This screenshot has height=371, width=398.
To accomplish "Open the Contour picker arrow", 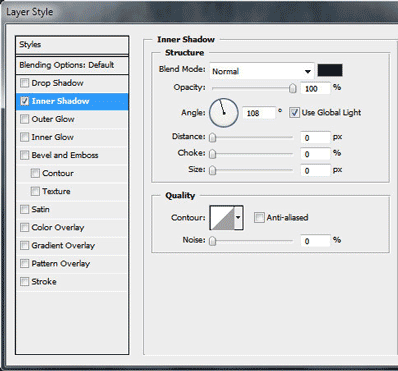I will pyautogui.click(x=238, y=218).
